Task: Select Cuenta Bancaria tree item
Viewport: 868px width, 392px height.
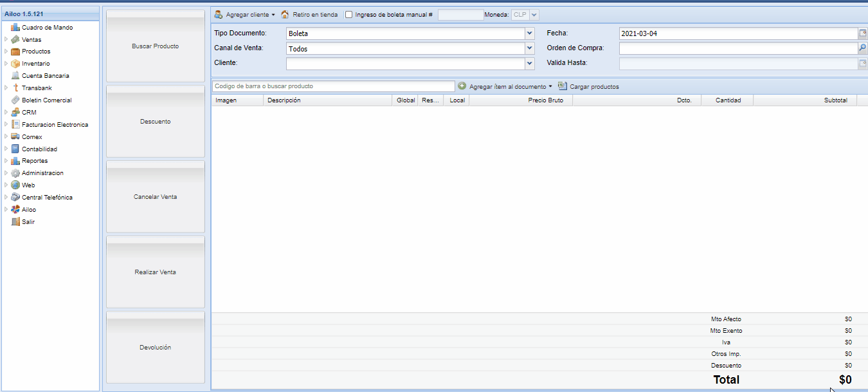Action: point(45,76)
